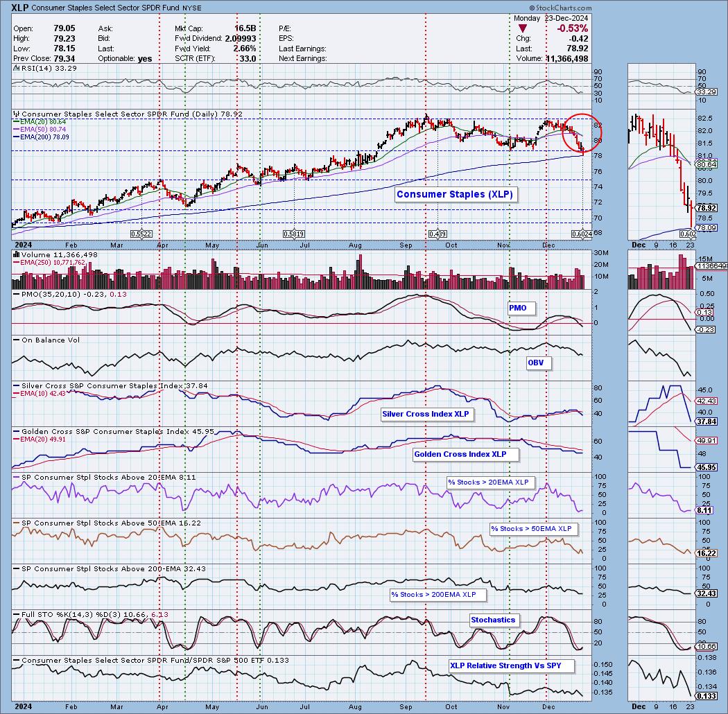Click the Fwd Yield value 2.66%
This screenshot has height=714, width=728.
(x=245, y=49)
